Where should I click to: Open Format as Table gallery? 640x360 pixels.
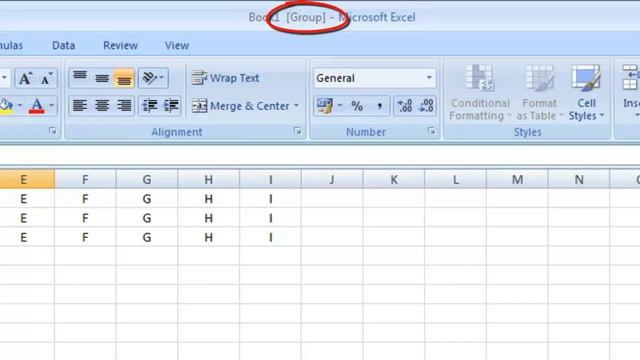pyautogui.click(x=540, y=93)
